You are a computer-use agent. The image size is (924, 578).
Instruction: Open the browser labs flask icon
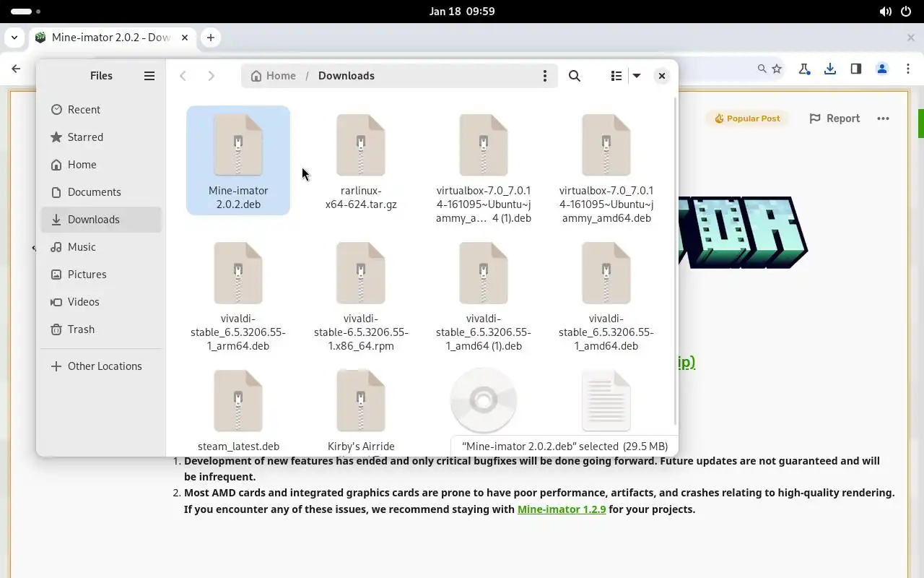coord(804,69)
